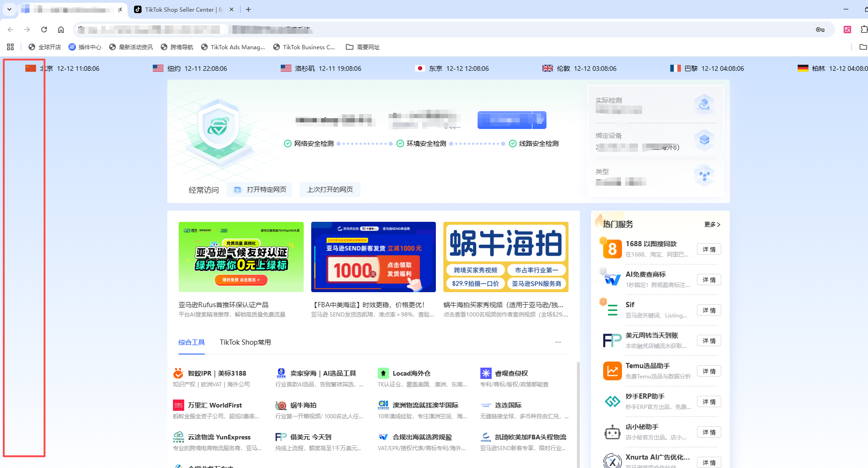The height and width of the screenshot is (468, 868).
Task: Open the 亚马逊SEND新客发货 blue banner
Action: [374, 257]
